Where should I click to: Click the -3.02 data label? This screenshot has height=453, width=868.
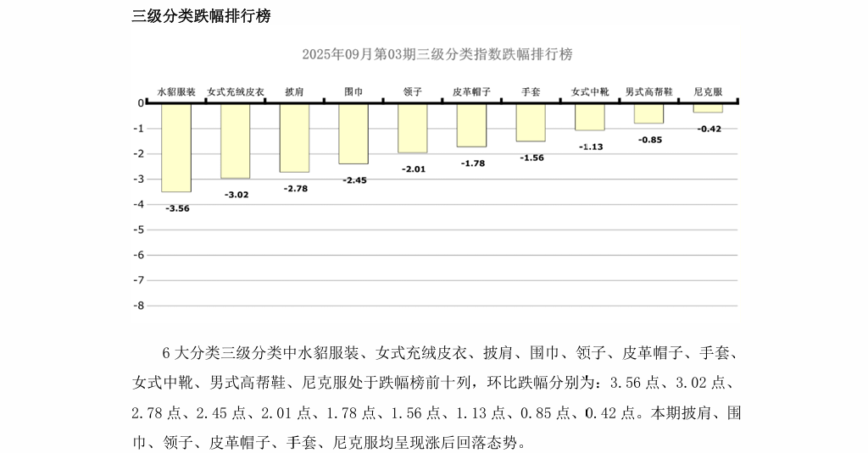[x=236, y=195]
